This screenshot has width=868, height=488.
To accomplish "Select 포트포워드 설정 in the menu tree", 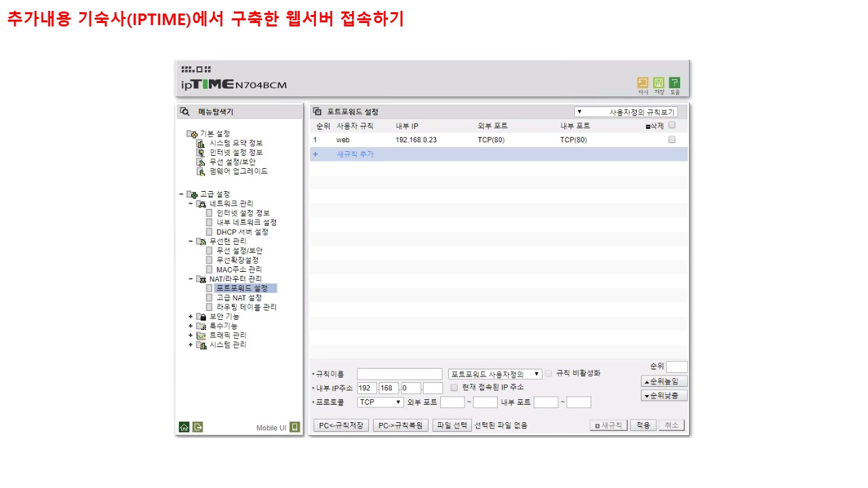I will (245, 288).
